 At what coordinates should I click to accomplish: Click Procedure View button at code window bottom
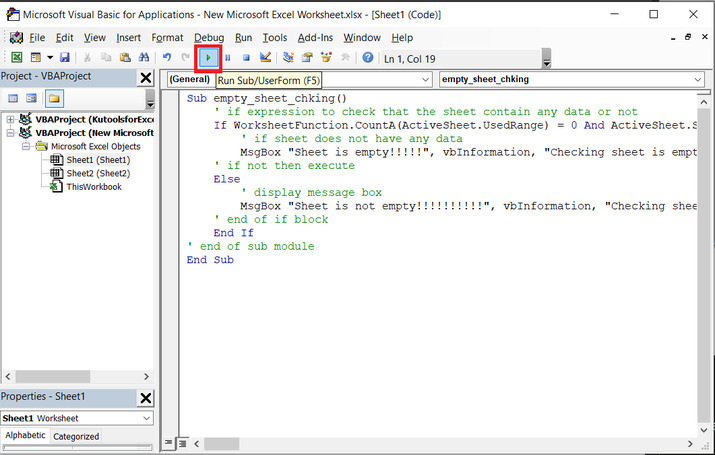coord(168,443)
